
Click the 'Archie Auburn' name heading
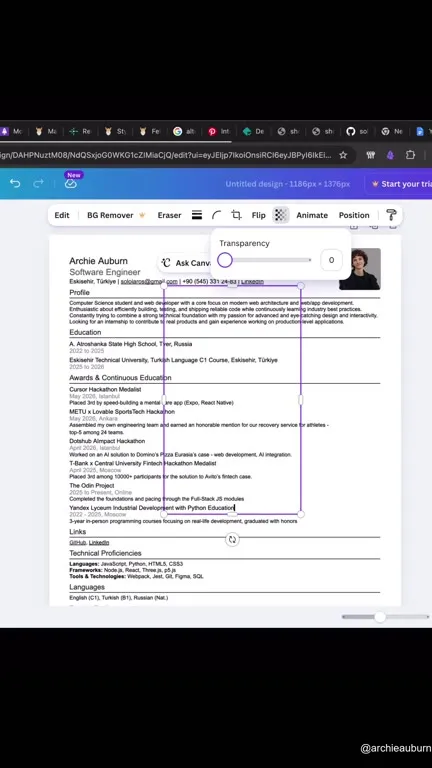pos(98,261)
